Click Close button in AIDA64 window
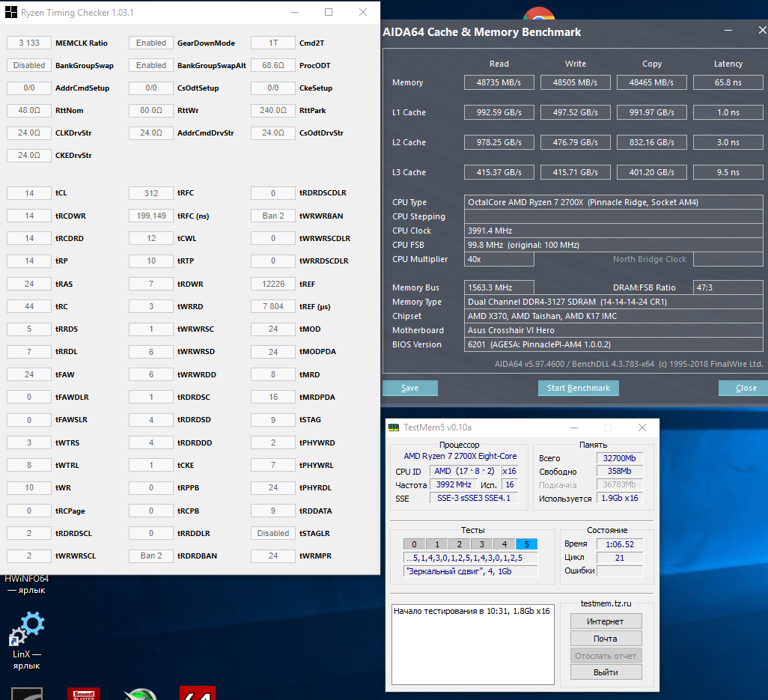Image resolution: width=768 pixels, height=700 pixels. 745,388
